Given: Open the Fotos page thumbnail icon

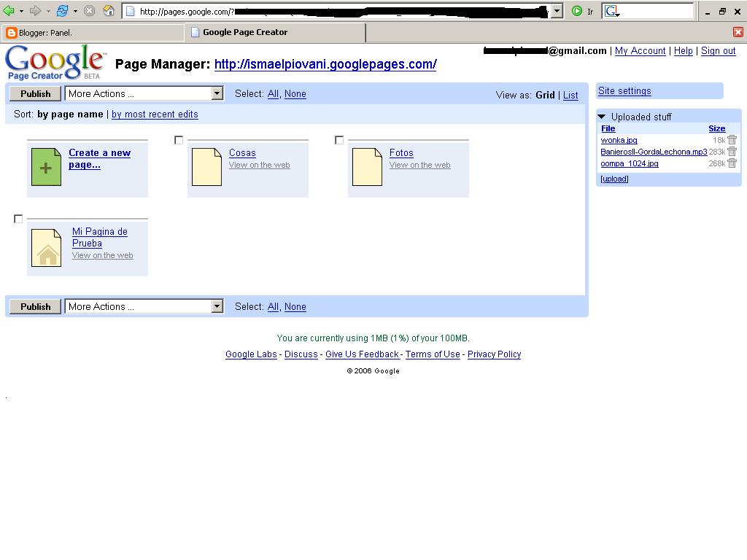Looking at the screenshot, I should click(368, 167).
